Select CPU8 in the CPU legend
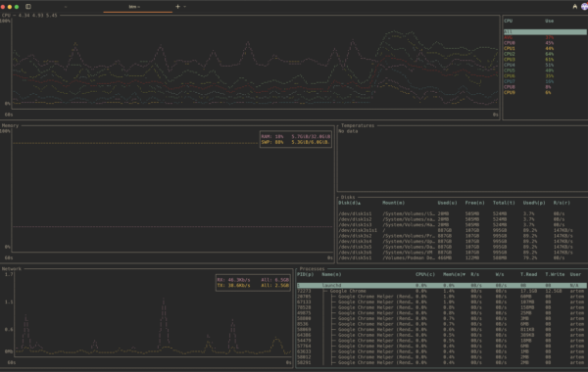 (545, 87)
